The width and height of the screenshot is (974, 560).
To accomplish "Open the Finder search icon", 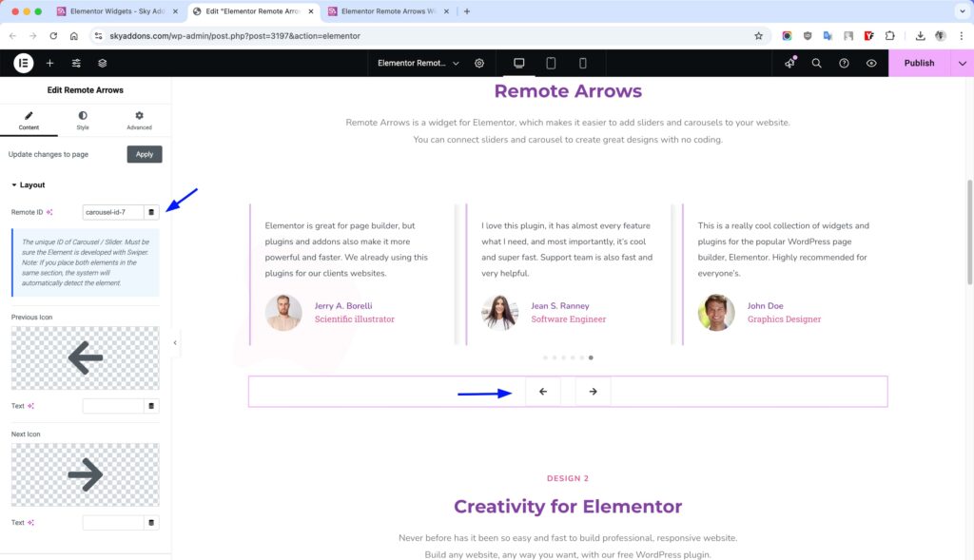I will coord(816,63).
